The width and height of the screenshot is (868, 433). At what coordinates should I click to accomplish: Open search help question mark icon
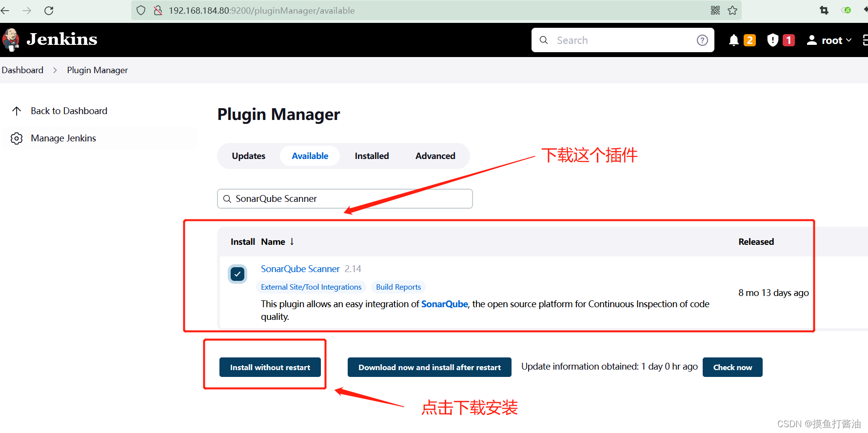(x=702, y=40)
